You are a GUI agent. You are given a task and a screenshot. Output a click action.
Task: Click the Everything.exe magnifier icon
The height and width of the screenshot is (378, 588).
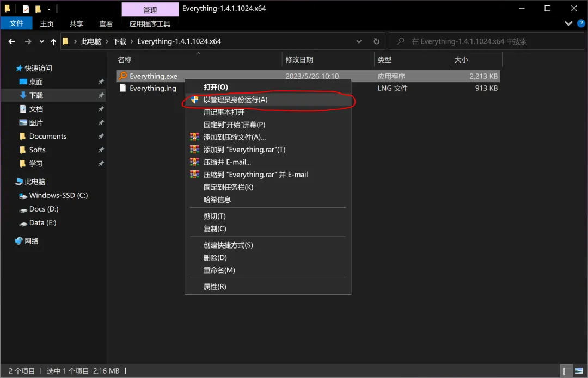click(x=123, y=76)
